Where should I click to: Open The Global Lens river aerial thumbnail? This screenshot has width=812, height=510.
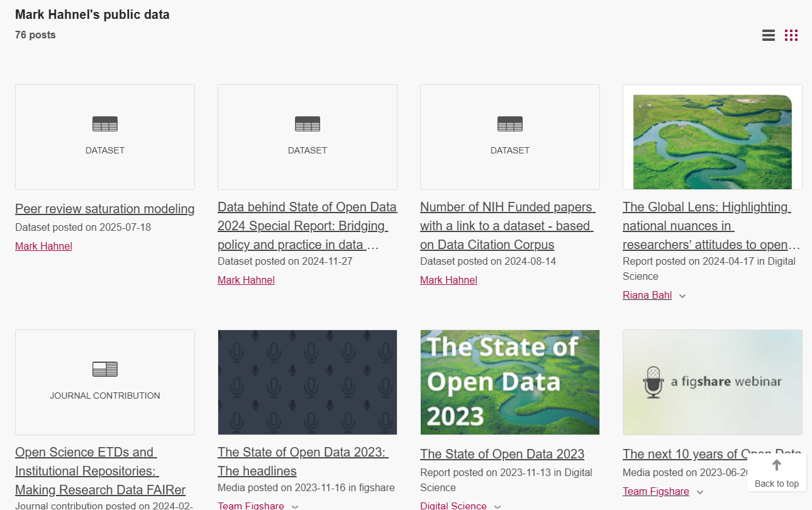(712, 137)
